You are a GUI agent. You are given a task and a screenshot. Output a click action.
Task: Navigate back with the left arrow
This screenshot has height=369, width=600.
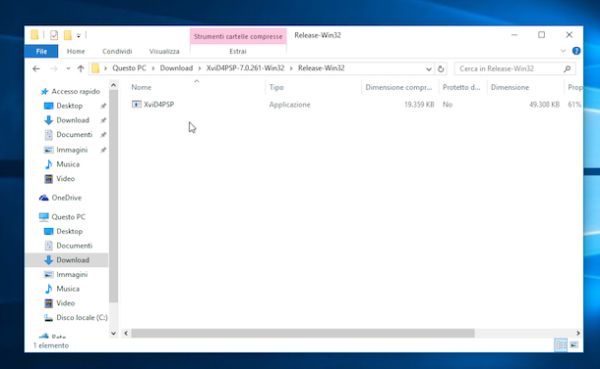(36, 69)
